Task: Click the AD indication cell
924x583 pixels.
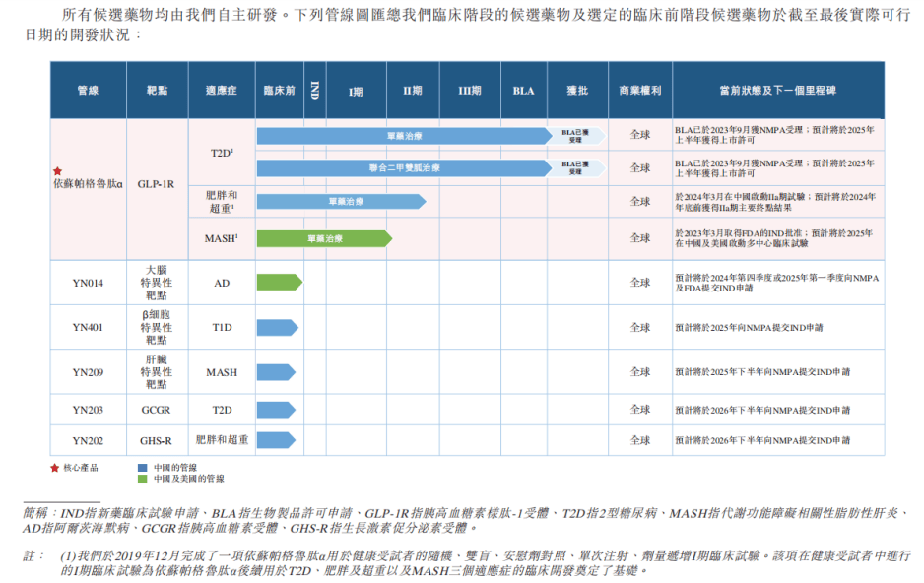Action: pos(222,283)
